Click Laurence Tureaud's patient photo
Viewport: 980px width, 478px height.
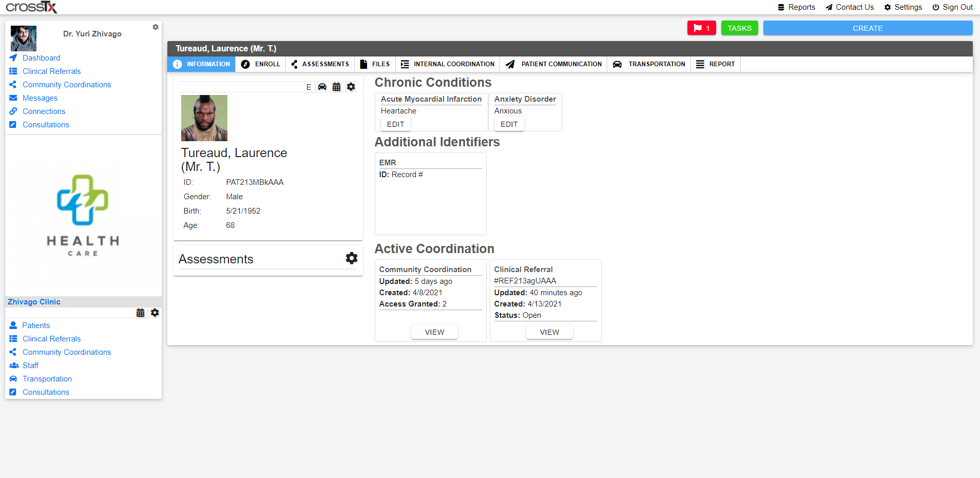[x=204, y=118]
